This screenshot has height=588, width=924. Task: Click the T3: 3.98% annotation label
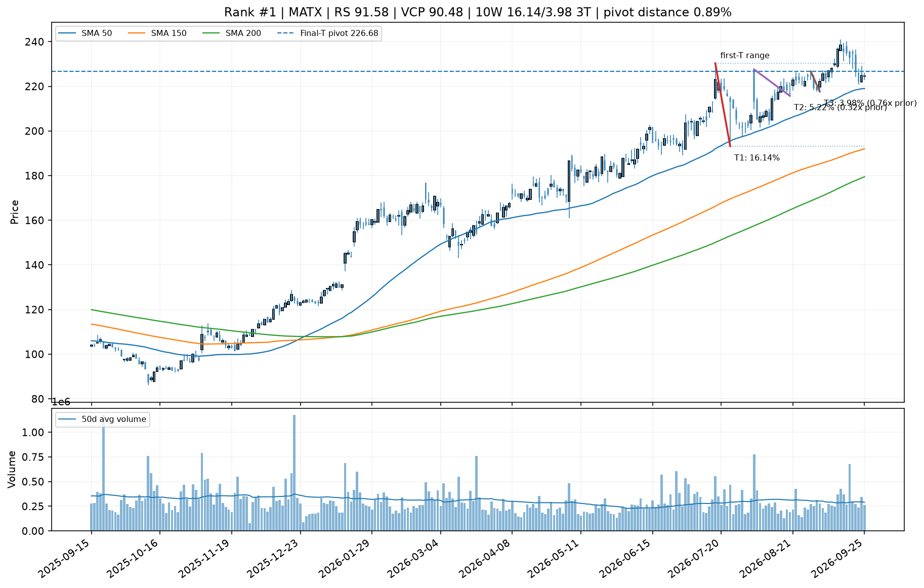tap(870, 103)
